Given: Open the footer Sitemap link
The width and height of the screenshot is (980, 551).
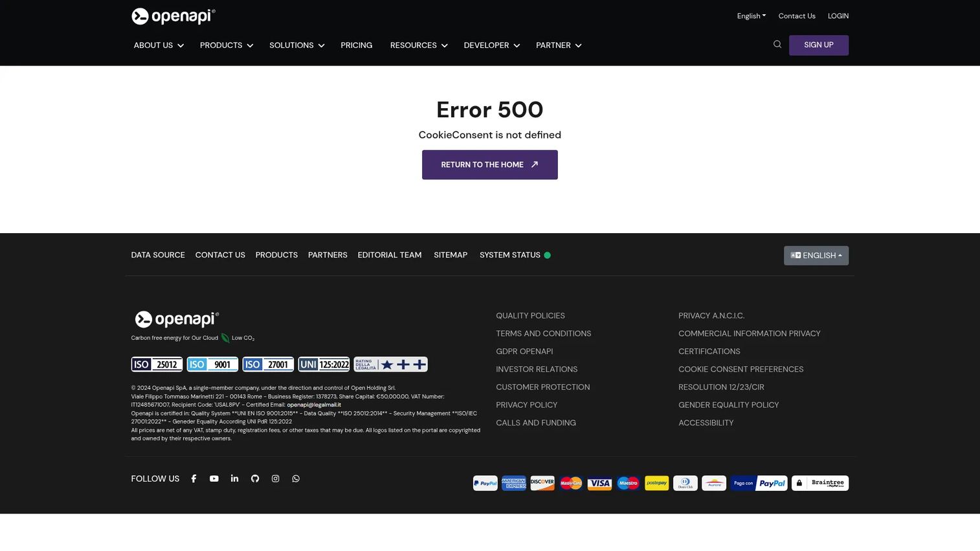Looking at the screenshot, I should coord(451,255).
